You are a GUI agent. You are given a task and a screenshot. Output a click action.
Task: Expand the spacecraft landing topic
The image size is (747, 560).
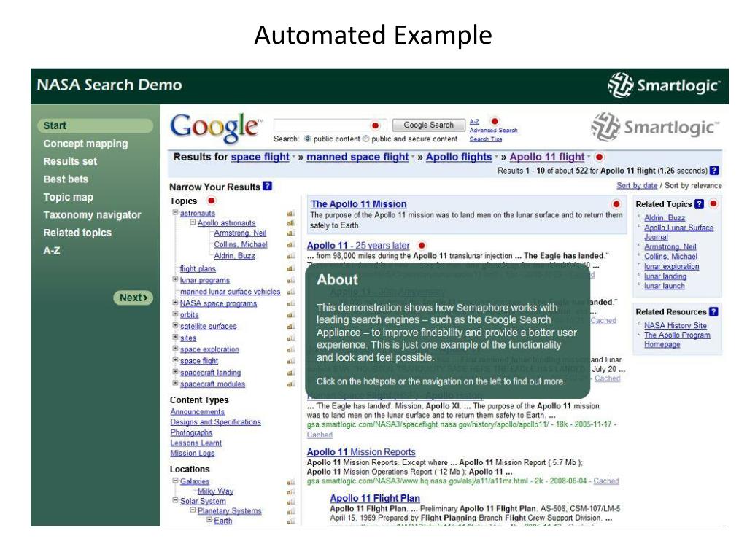tap(175, 371)
